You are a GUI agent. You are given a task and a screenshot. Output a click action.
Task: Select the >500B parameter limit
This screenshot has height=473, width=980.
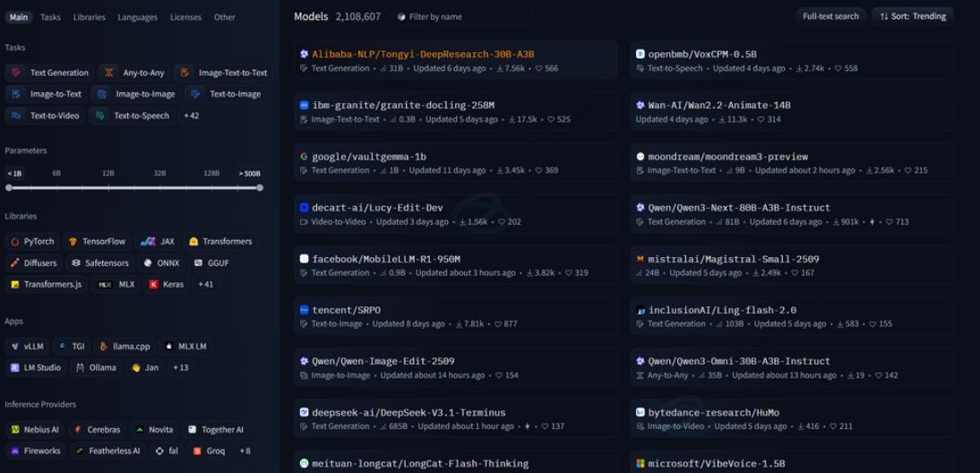[249, 173]
